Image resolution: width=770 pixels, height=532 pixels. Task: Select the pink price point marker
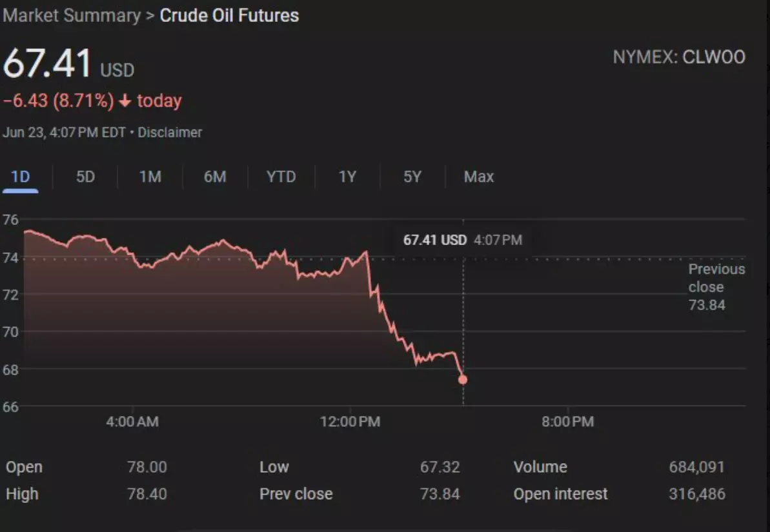(463, 380)
